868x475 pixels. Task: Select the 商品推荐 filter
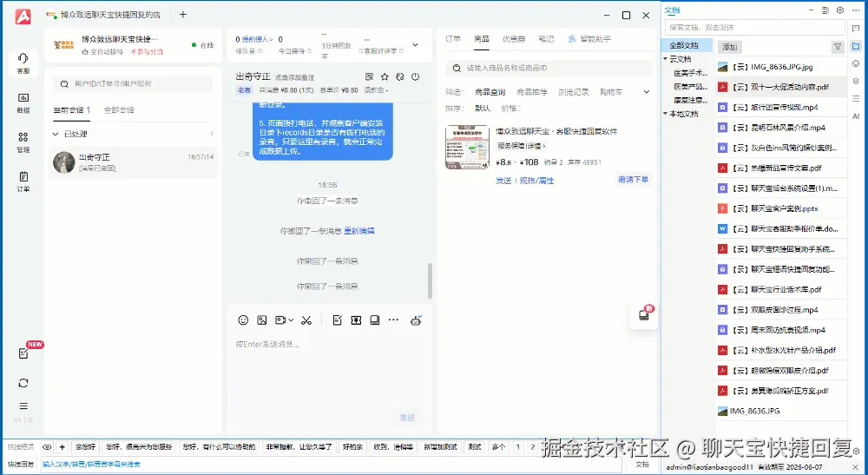532,92
